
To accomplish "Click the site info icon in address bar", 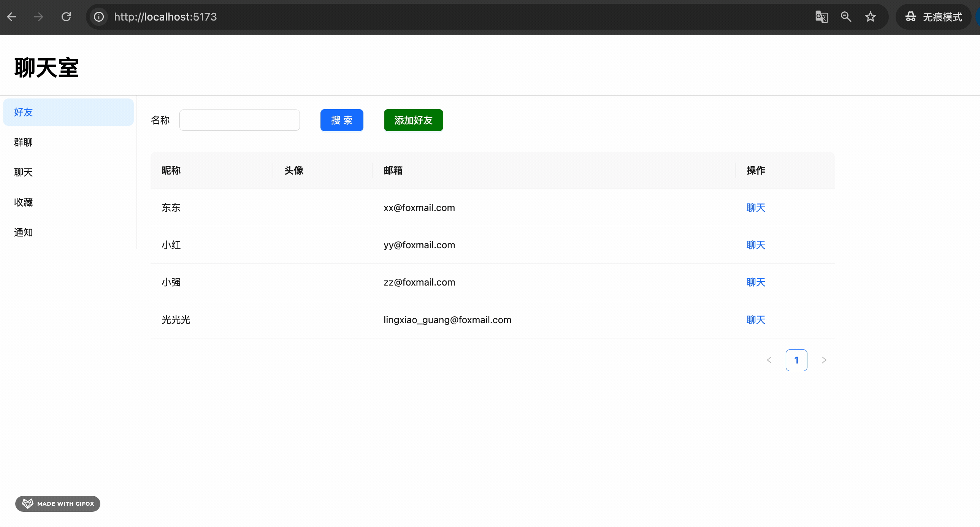I will pos(99,17).
